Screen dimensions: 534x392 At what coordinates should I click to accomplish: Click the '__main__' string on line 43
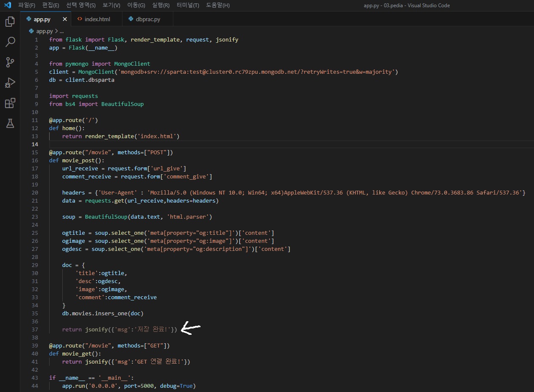(114, 378)
